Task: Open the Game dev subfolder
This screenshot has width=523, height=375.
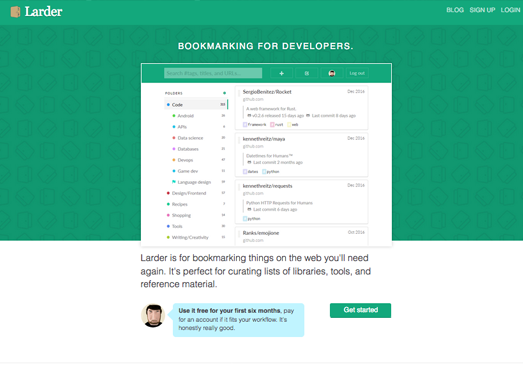Action: click(x=187, y=171)
